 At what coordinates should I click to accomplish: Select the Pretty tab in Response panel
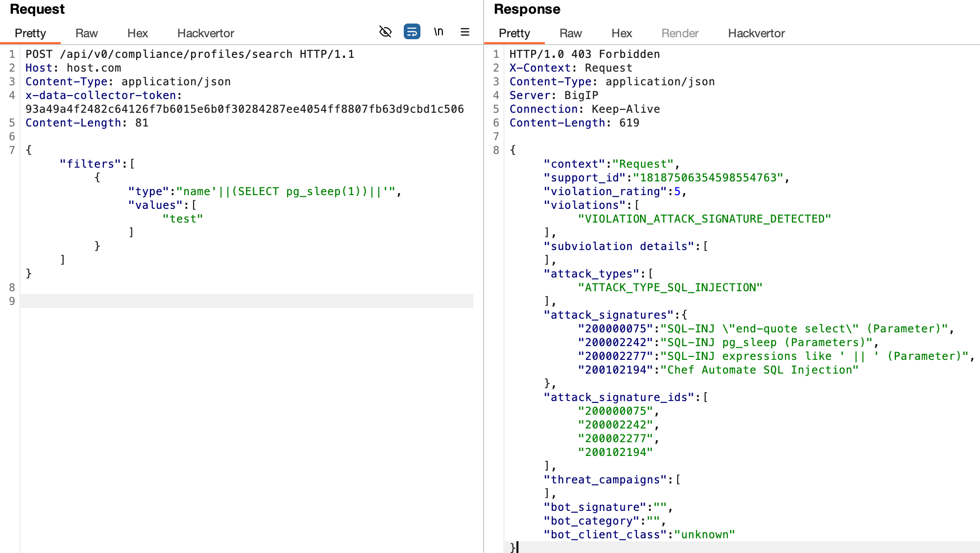pos(514,33)
